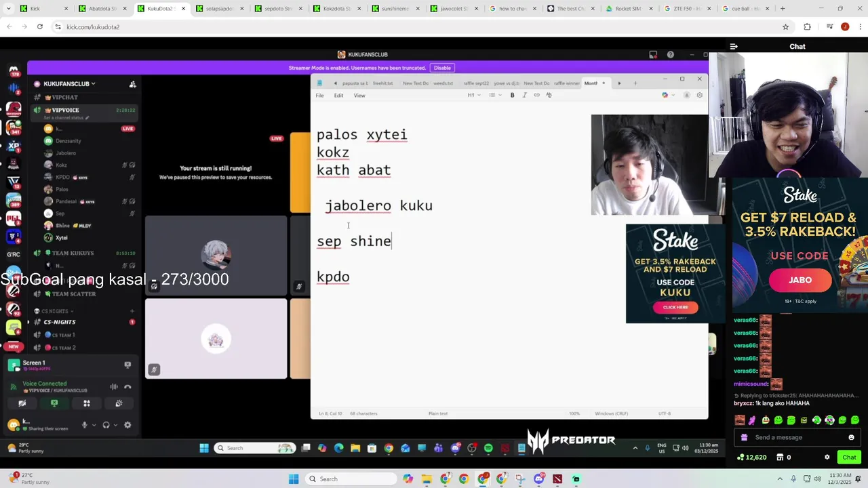Switch to freehit.txt Notepad tab
This screenshot has width=868, height=488.
(x=383, y=83)
